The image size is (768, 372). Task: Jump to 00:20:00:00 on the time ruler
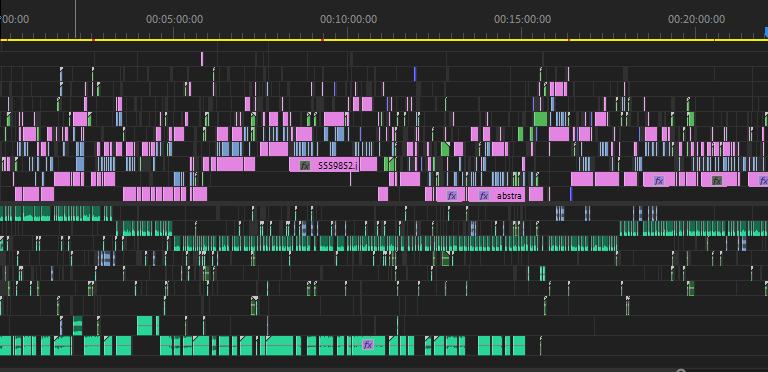pos(696,20)
